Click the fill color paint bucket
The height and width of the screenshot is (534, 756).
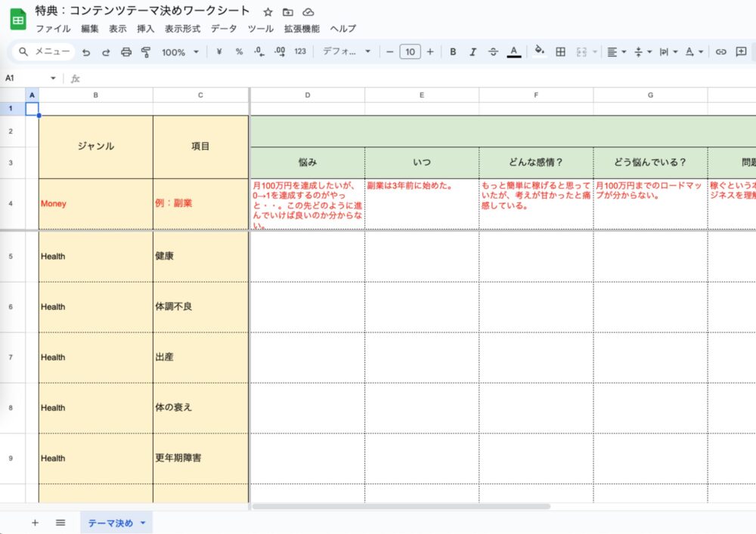click(539, 52)
